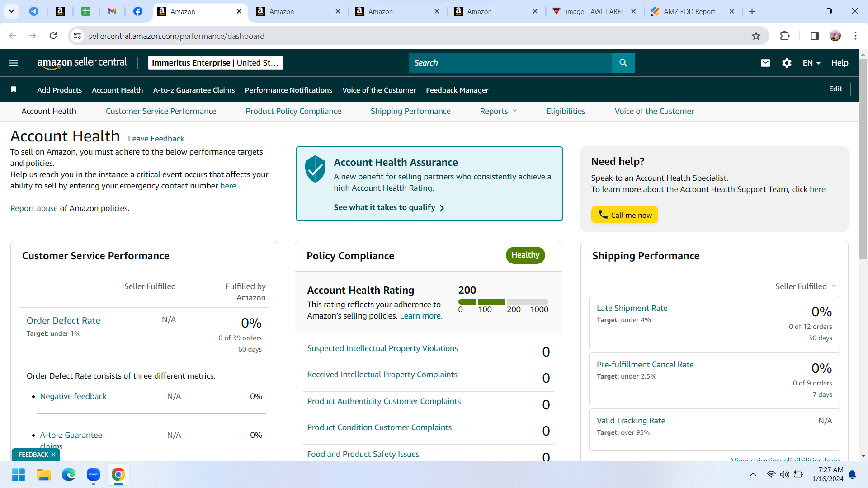The width and height of the screenshot is (868, 488).
Task: Click See what it takes to qualify
Action: tap(389, 207)
